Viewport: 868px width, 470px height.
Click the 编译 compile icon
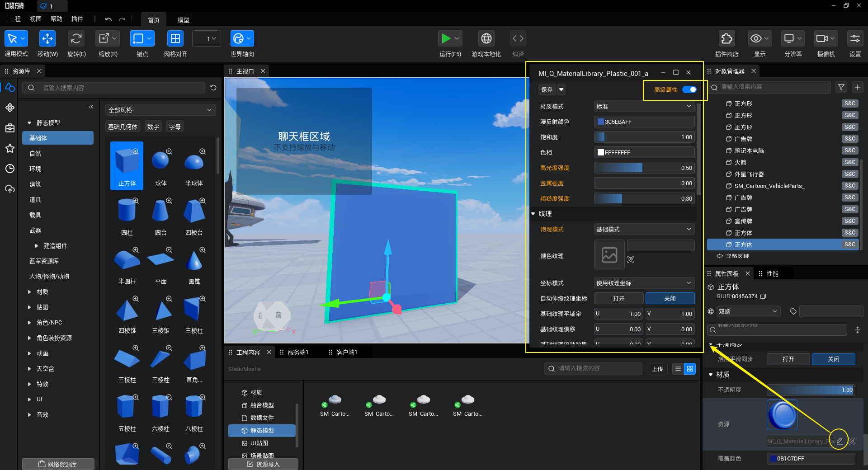518,38
